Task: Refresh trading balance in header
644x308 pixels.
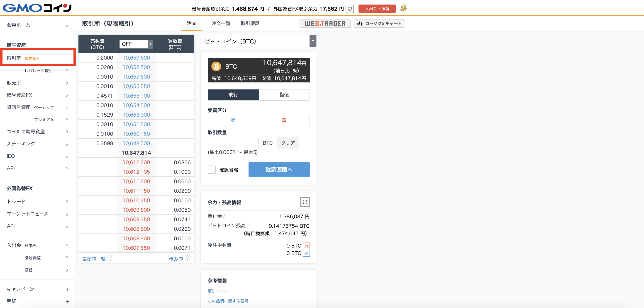Action: coord(349,9)
